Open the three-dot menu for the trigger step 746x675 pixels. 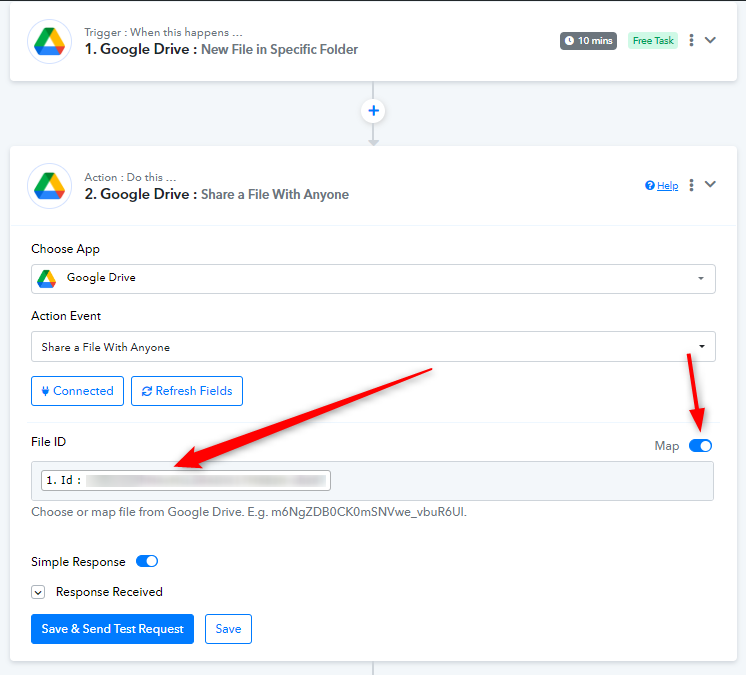click(x=691, y=40)
